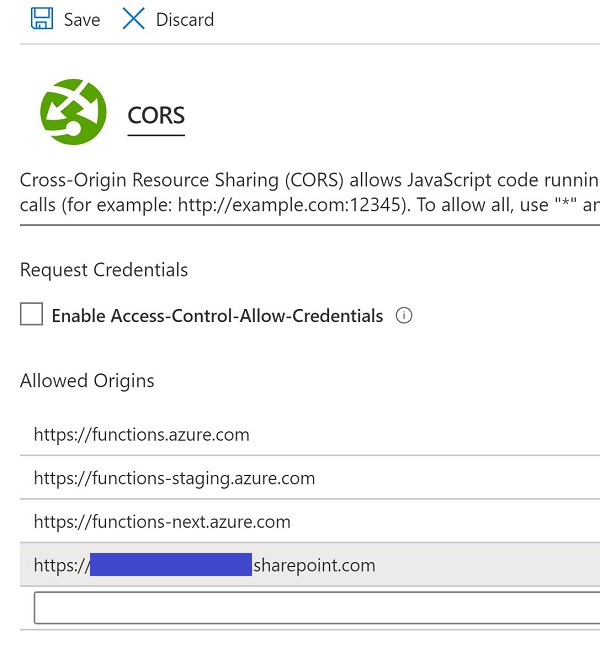Select the https://functions.azure.com origin entry
600x647 pixels.
142,435
